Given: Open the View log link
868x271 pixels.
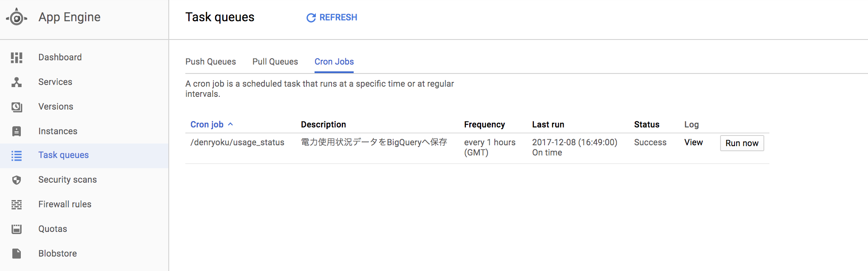Looking at the screenshot, I should point(693,142).
